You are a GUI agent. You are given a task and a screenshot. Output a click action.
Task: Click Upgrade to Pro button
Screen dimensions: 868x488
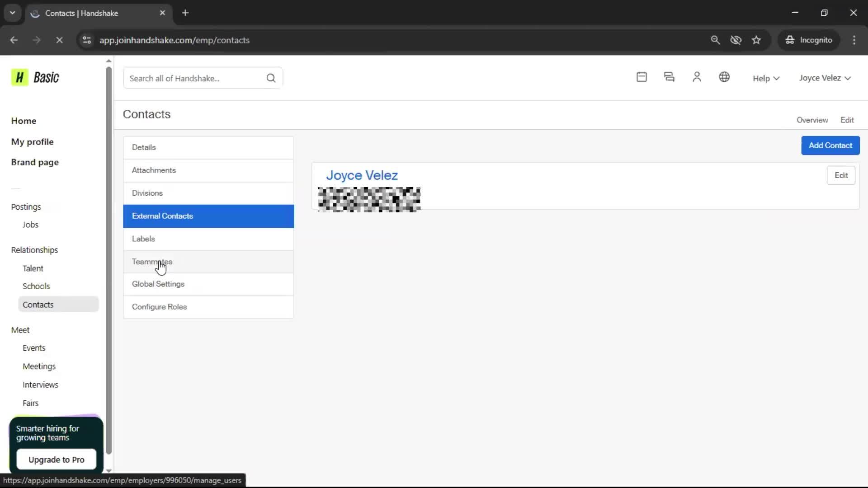pos(57,460)
